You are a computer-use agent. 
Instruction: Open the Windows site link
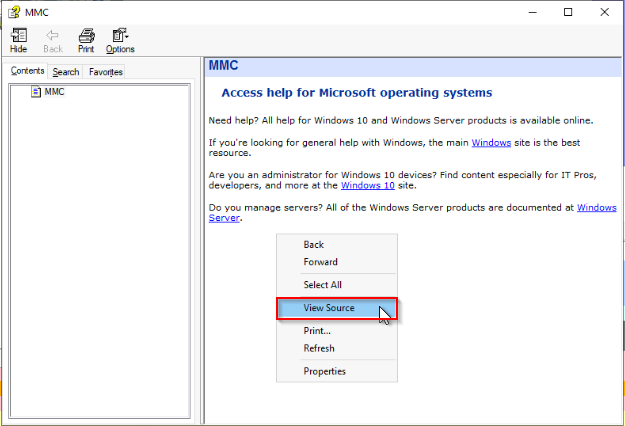click(491, 143)
